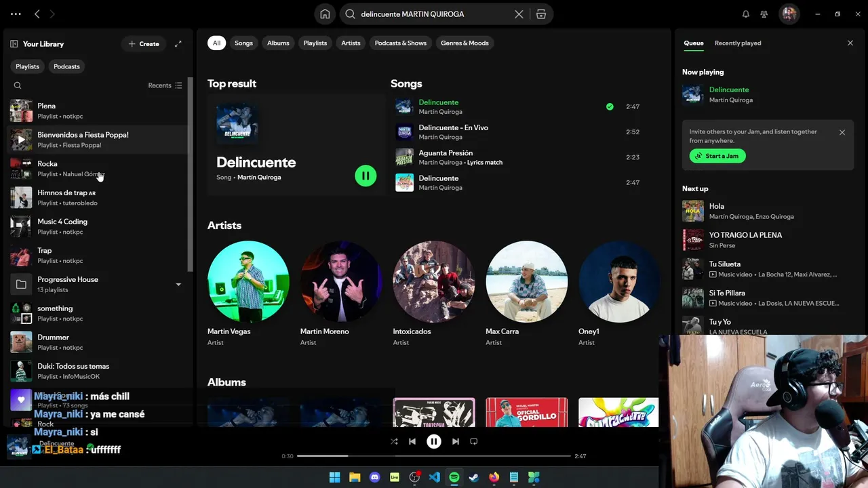Open the Create menu

(144, 44)
